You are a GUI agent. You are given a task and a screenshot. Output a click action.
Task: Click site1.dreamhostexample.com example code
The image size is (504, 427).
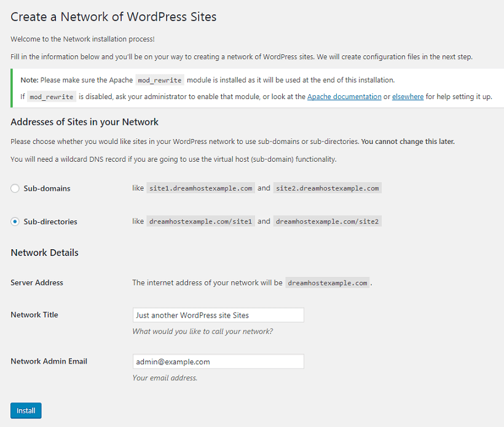[x=200, y=188]
